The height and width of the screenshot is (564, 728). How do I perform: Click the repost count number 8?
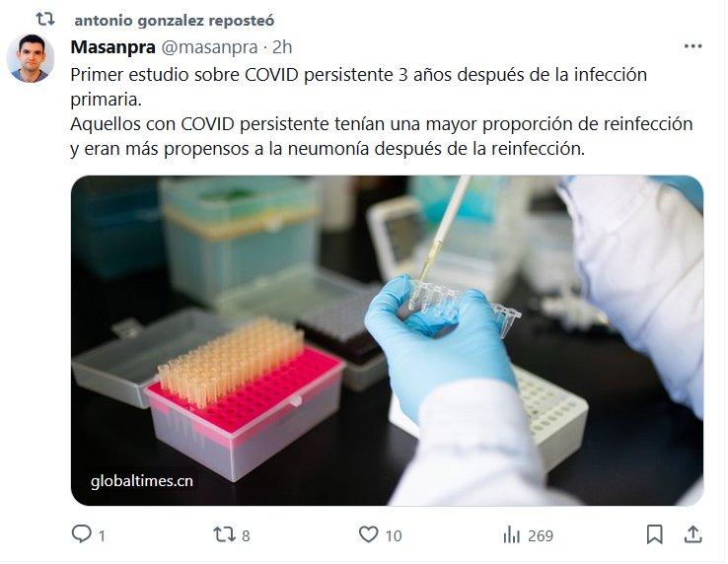[246, 535]
